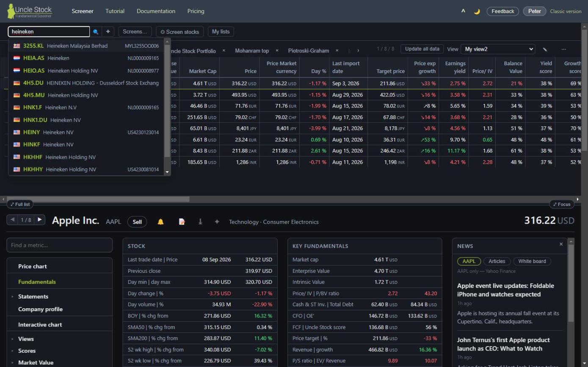Click the tabs next arrow chevron
The image size is (588, 367).
pos(358,51)
